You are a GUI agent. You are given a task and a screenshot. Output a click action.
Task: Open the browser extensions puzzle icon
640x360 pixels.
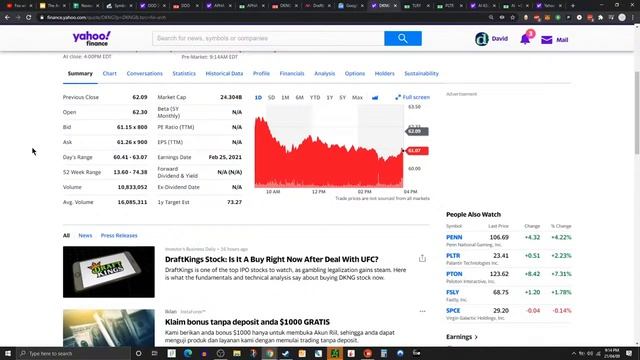pyautogui.click(x=600, y=18)
